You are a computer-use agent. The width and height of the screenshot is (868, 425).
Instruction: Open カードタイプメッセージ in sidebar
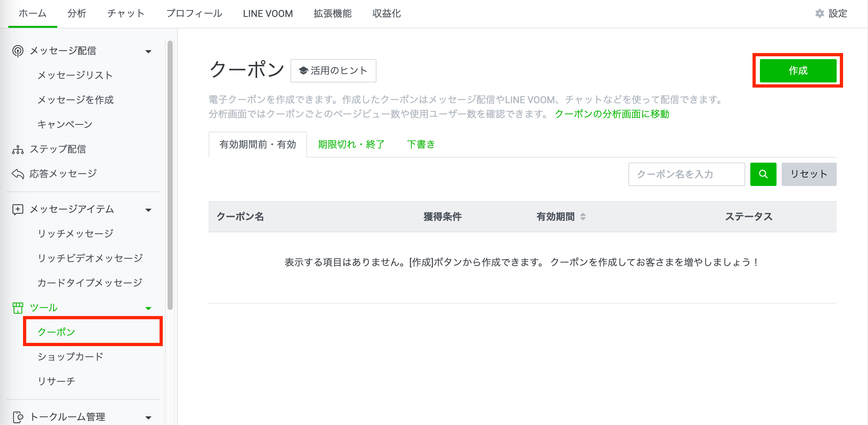[90, 283]
